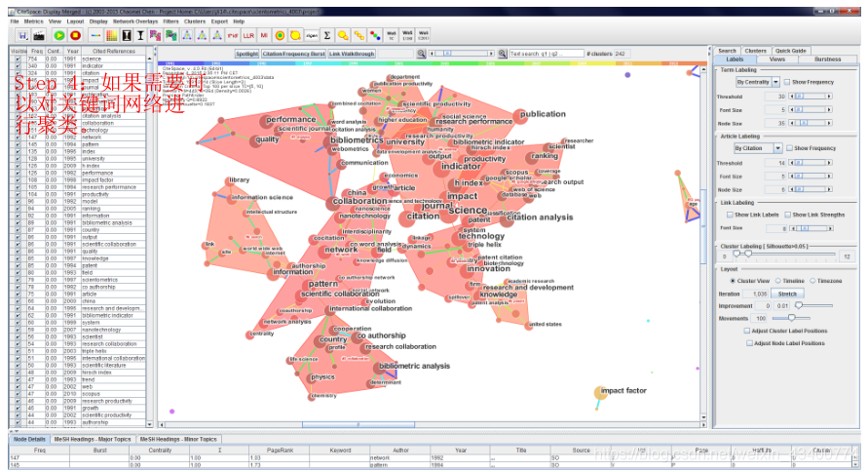Click right arrow of Term Labeling Threshold scrollbar
Image resolution: width=868 pixels, height=472 pixels.
pyautogui.click(x=829, y=97)
